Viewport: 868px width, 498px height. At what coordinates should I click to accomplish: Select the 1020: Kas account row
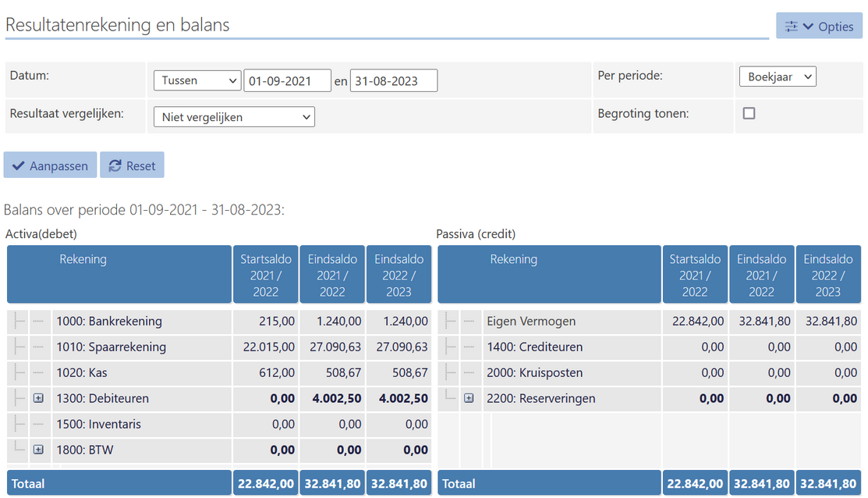pyautogui.click(x=78, y=372)
